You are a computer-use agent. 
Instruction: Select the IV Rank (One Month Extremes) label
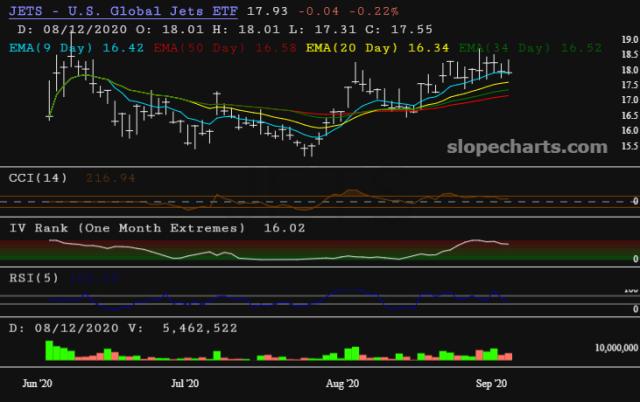[x=126, y=228]
